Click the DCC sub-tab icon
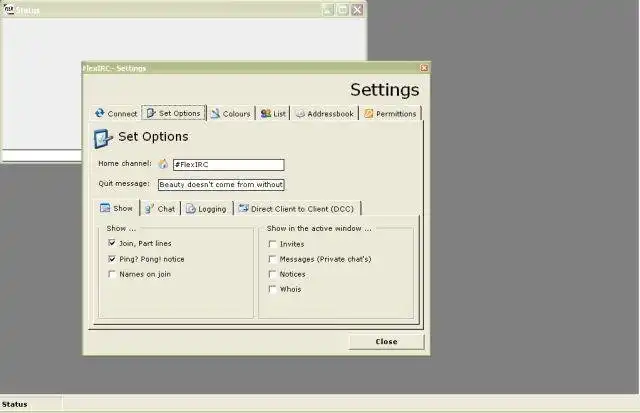Viewport: 640px width, 413px height. point(243,208)
